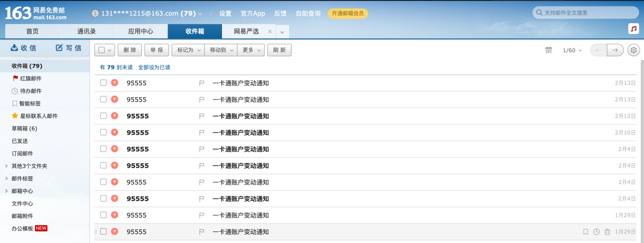Screen dimensions: 644x243
Task: Click 刷新 button
Action: (x=279, y=50)
